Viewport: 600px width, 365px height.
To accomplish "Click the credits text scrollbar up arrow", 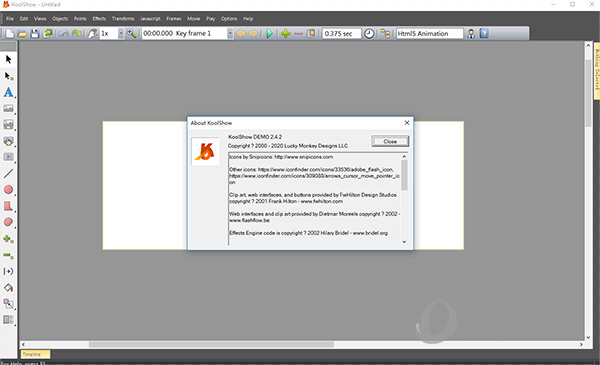I will tap(404, 156).
